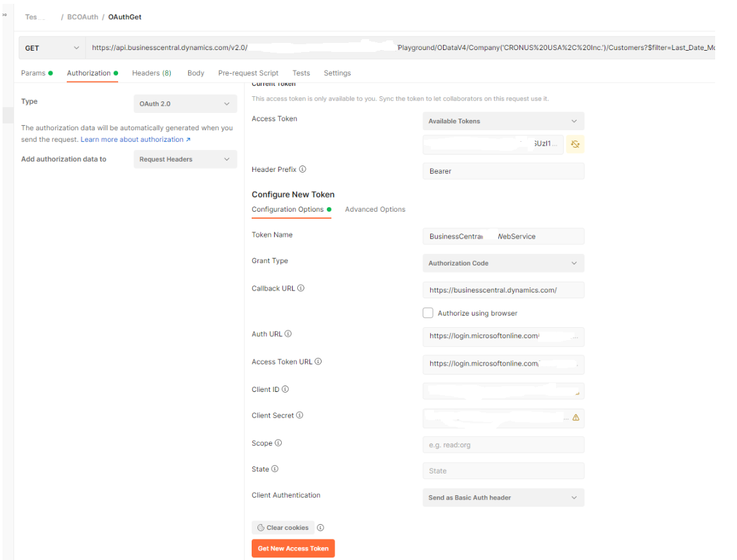Click the Header Prefix Bearer field

click(x=503, y=171)
